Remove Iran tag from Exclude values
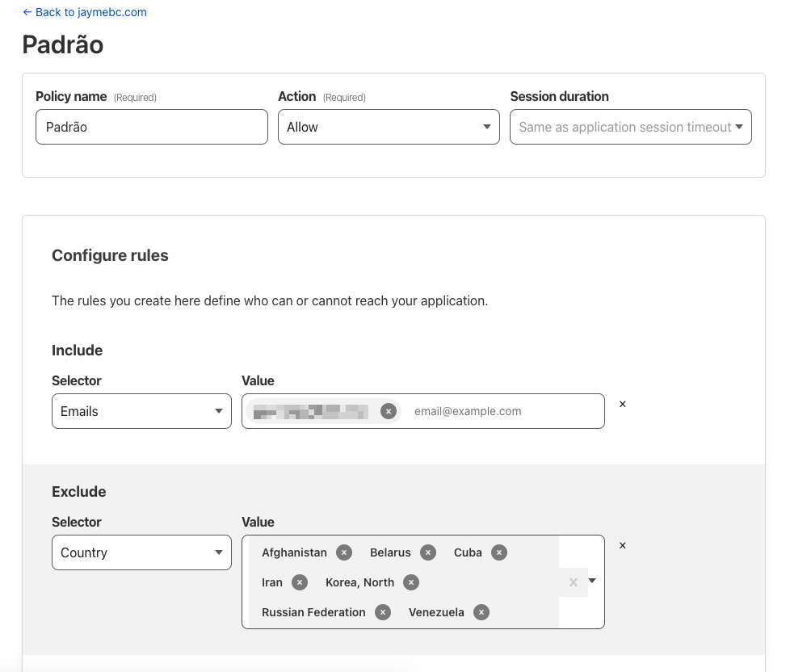 click(x=300, y=582)
